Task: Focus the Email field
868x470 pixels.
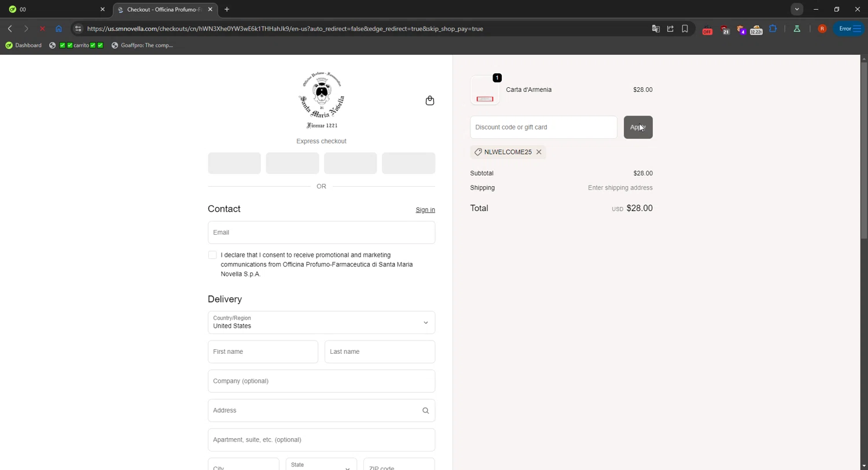Action: click(x=321, y=232)
